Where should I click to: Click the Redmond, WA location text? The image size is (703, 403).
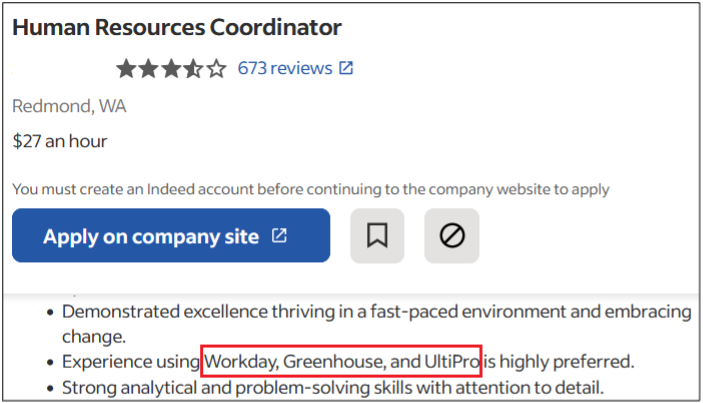pos(69,106)
